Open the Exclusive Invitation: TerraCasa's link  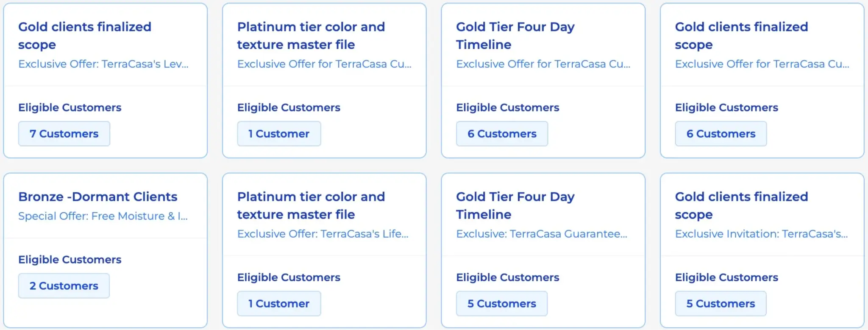point(761,234)
